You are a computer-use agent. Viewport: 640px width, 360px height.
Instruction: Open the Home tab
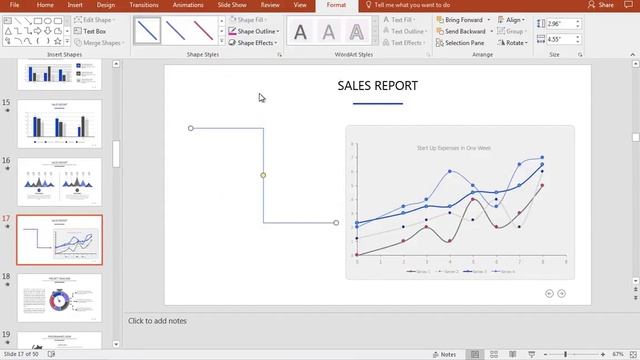click(x=45, y=5)
